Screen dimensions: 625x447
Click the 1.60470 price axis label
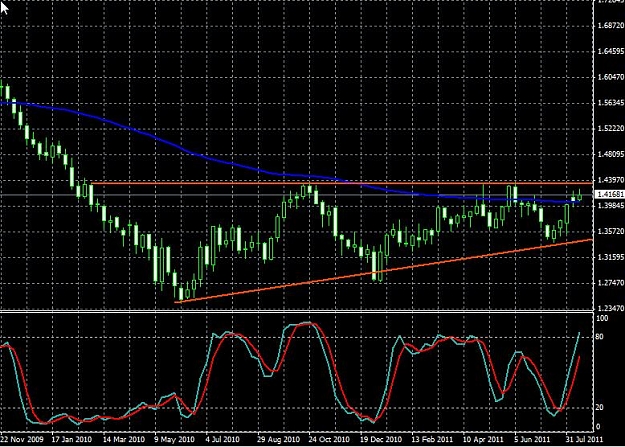click(x=611, y=77)
